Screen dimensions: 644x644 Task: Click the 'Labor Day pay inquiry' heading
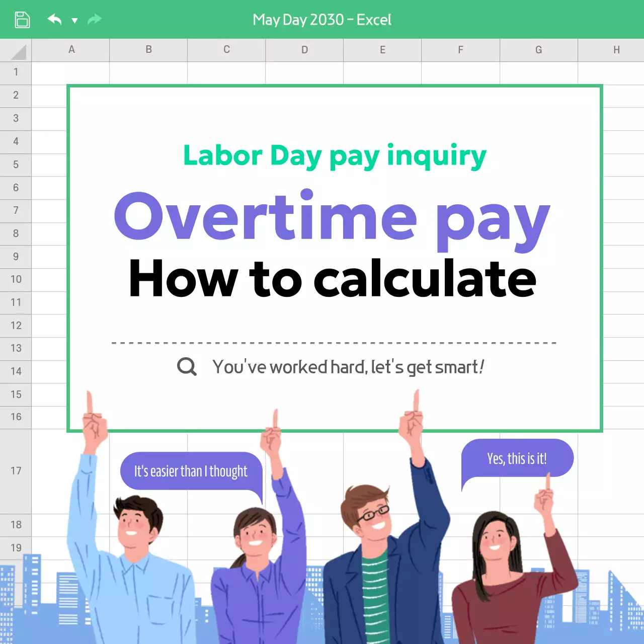[334, 156]
